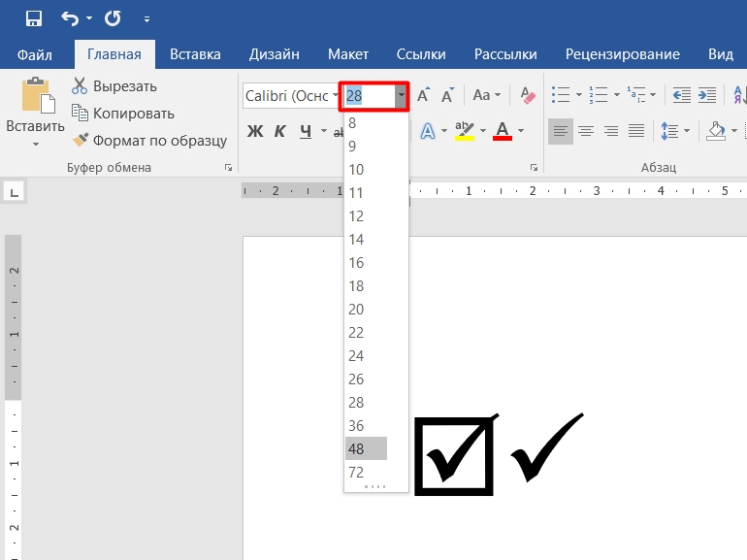Open the Шрифт dialog launcher
747x560 pixels.
534,168
